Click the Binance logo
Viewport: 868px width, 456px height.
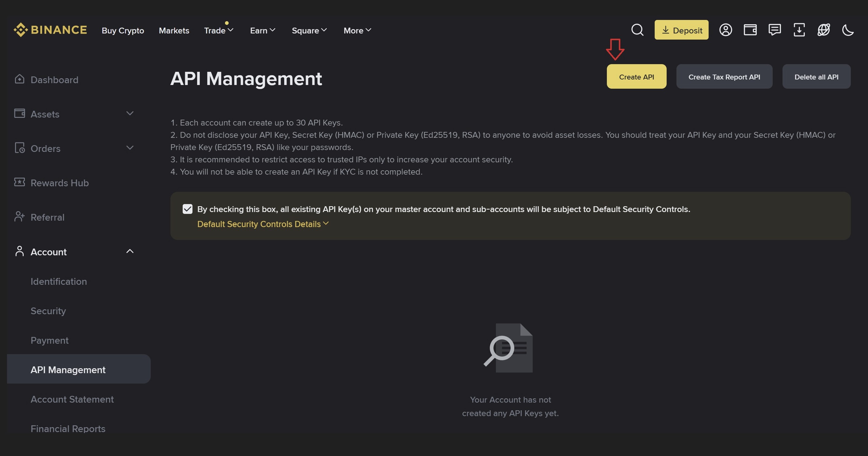50,30
